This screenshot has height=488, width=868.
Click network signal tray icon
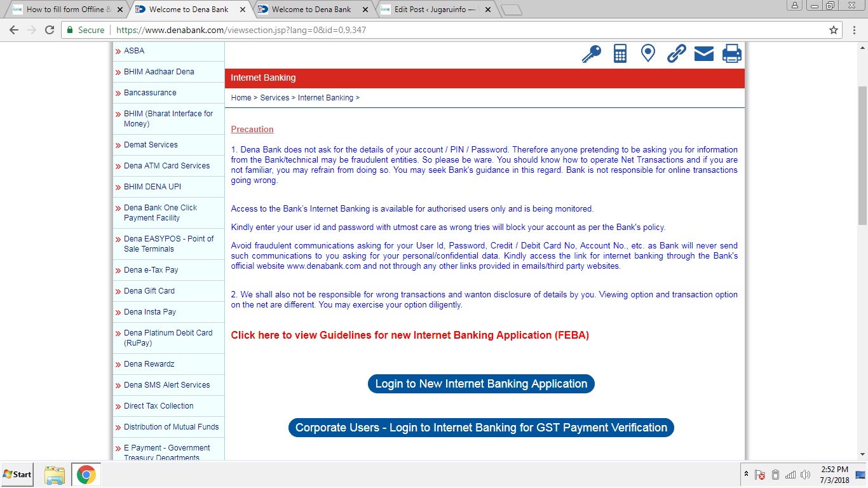[x=790, y=475]
